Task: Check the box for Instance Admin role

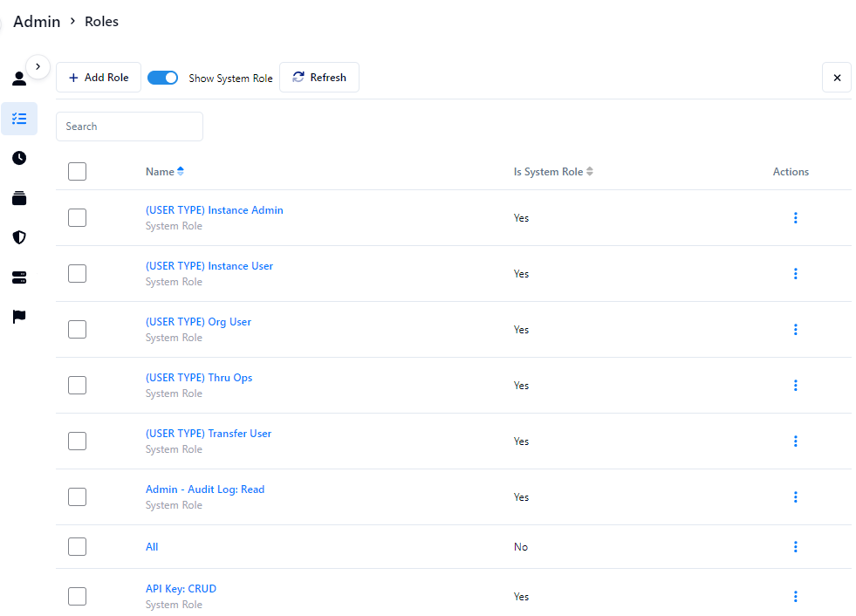Action: pos(77,218)
